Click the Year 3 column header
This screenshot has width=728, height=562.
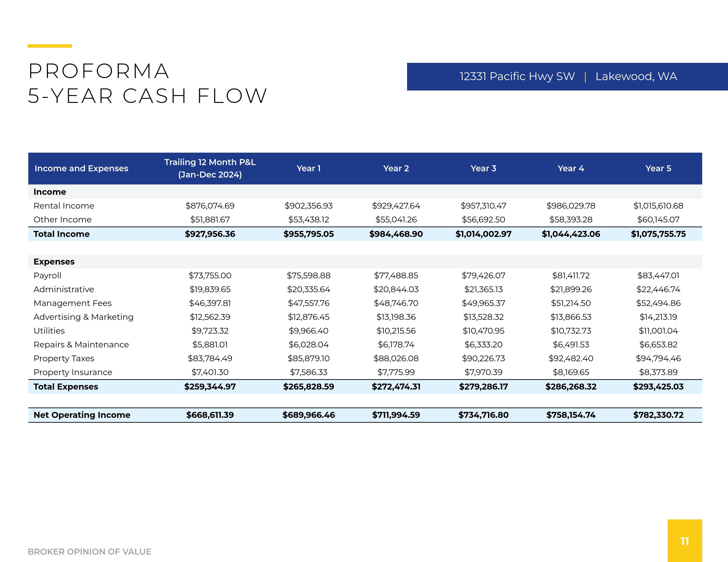tap(483, 169)
